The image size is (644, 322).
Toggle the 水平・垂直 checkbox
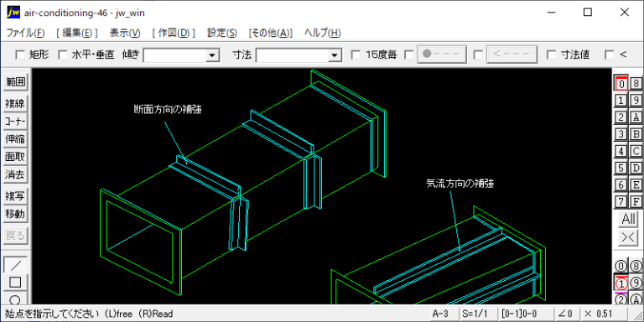pyautogui.click(x=62, y=55)
